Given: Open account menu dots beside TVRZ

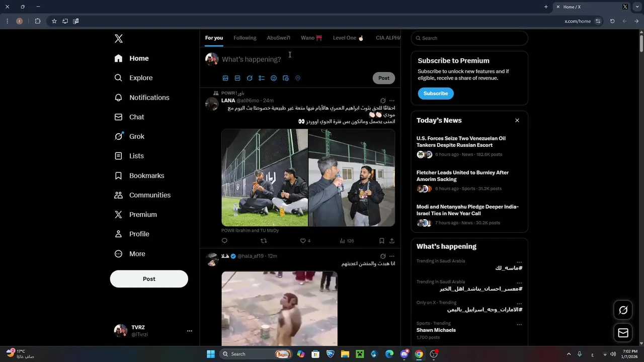Looking at the screenshot, I should (x=190, y=331).
